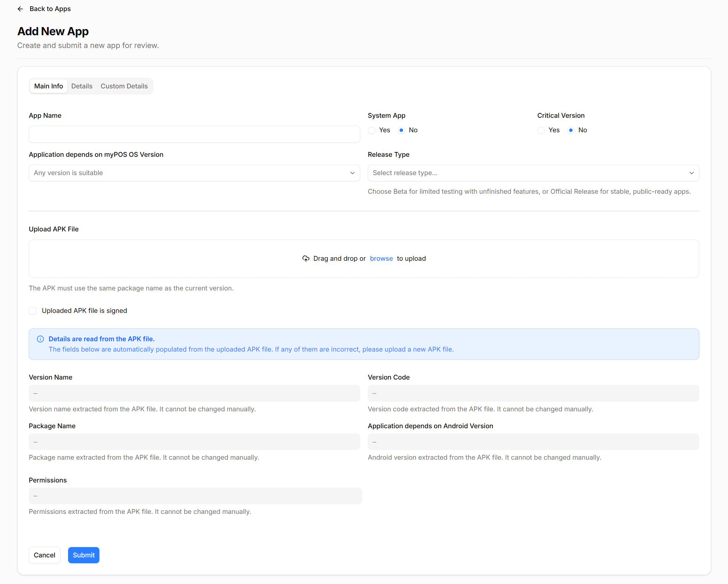The width and height of the screenshot is (728, 584).
Task: Click the back arrow next to Back to Apps
Action: tap(20, 9)
